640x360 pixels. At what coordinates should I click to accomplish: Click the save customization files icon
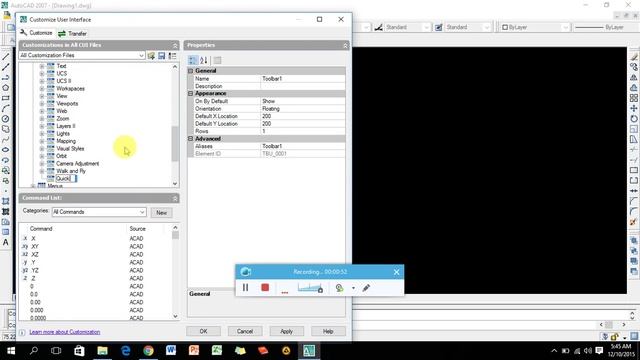[x=162, y=56]
